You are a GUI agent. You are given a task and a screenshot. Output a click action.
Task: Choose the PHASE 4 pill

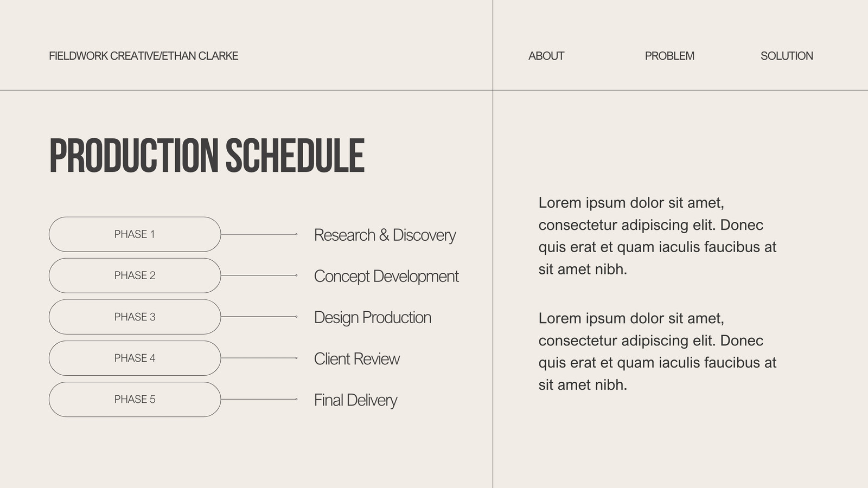[x=135, y=358]
